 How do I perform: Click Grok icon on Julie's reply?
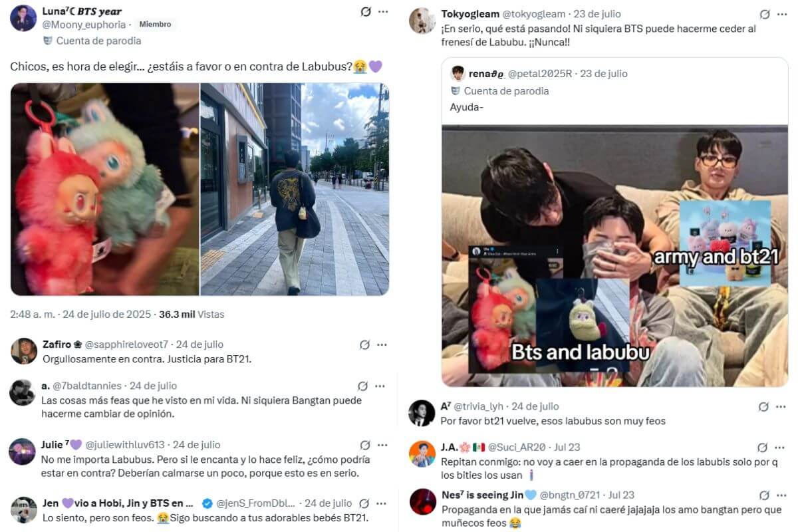364,445
